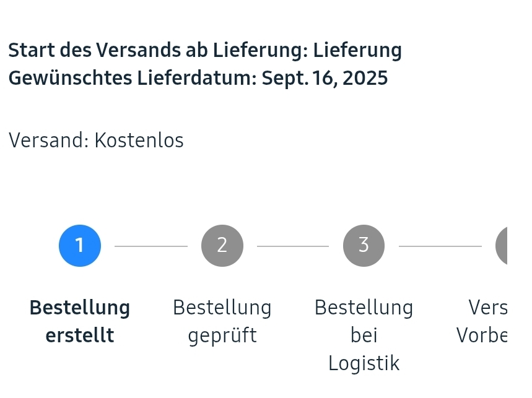Click the word "Kostenlos" shipping cost
This screenshot has height=398, width=532.
pyautogui.click(x=139, y=141)
